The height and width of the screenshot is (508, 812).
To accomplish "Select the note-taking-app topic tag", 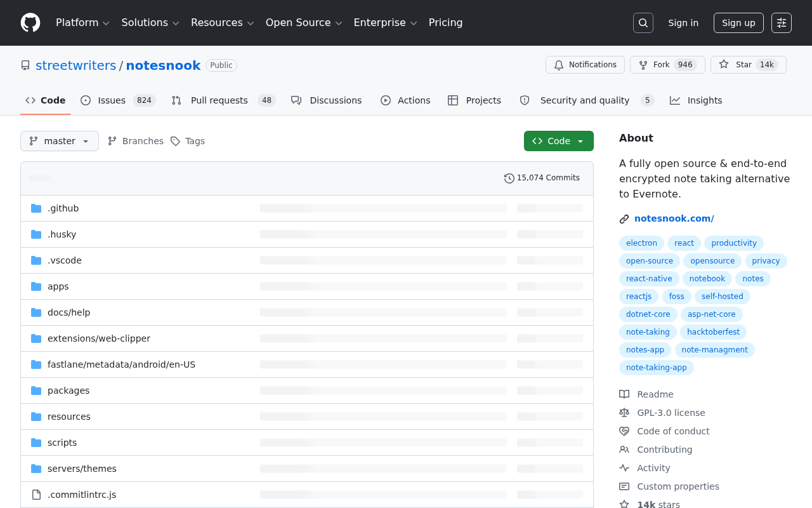I will pyautogui.click(x=657, y=368).
